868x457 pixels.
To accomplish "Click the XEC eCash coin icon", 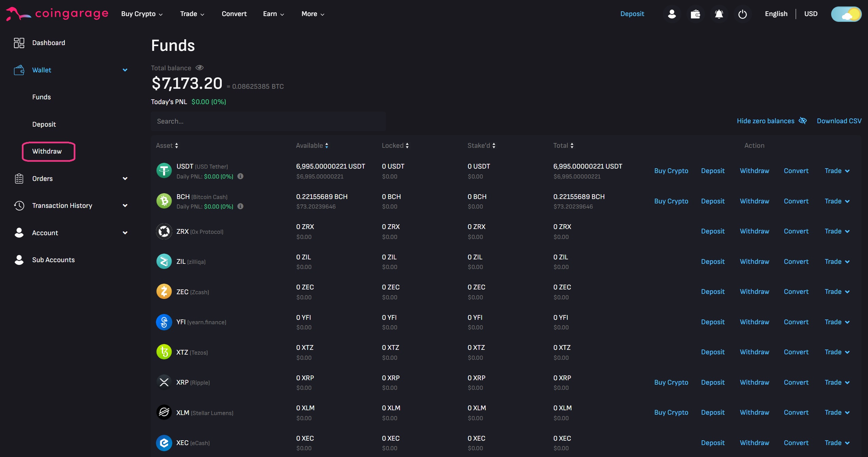I will pos(164,443).
